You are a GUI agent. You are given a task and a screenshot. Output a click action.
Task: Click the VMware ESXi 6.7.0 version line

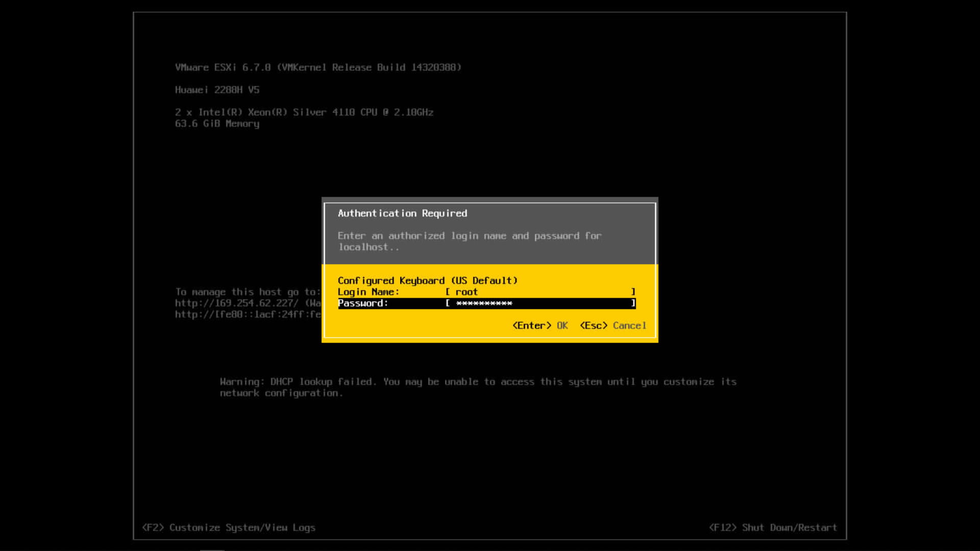[x=318, y=67]
